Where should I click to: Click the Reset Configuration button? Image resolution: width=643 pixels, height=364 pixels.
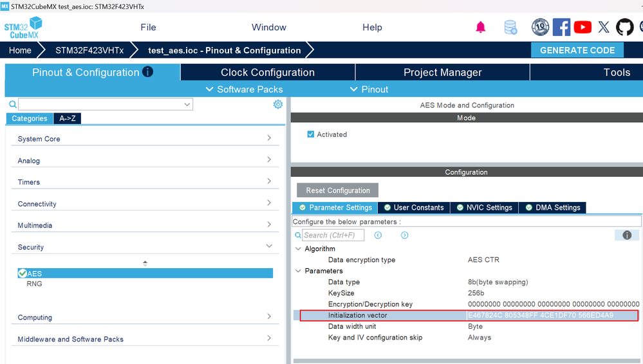click(337, 190)
